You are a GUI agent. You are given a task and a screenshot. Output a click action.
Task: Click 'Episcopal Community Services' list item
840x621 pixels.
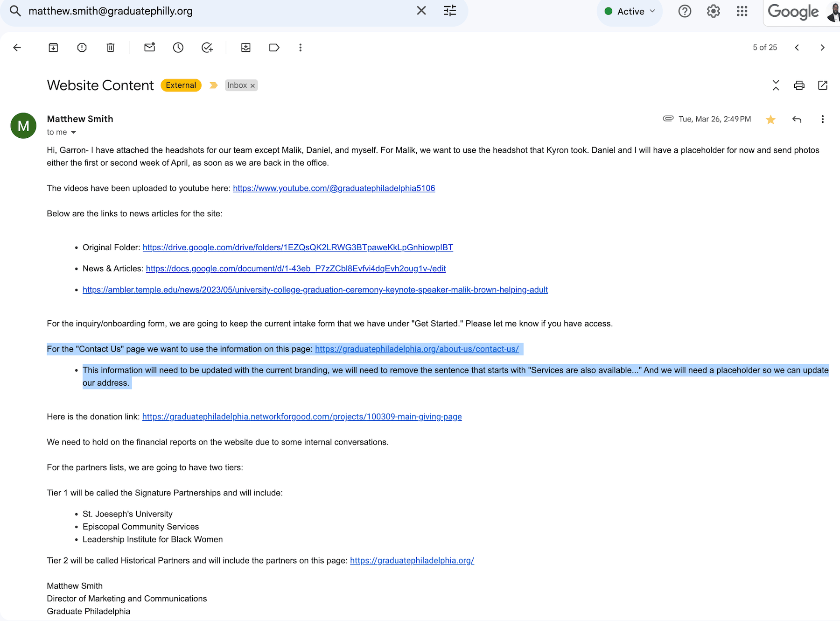[141, 527]
